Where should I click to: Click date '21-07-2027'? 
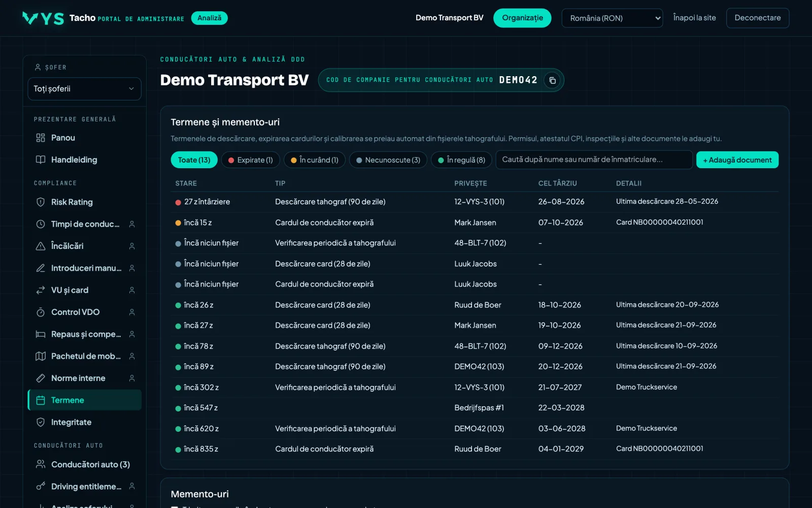560,387
